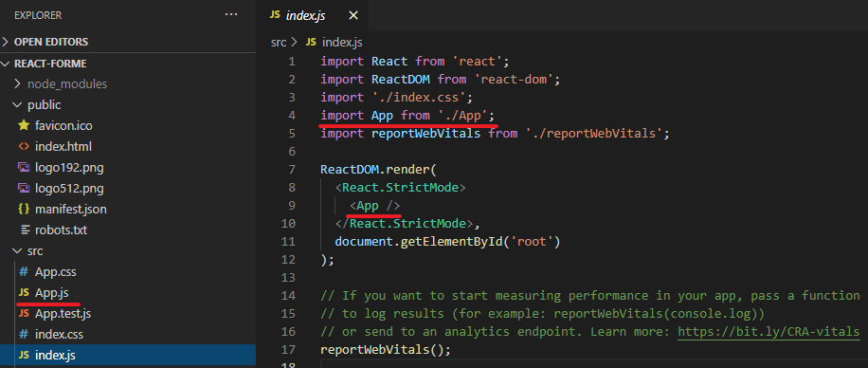Collapse the public folder

tap(45, 105)
